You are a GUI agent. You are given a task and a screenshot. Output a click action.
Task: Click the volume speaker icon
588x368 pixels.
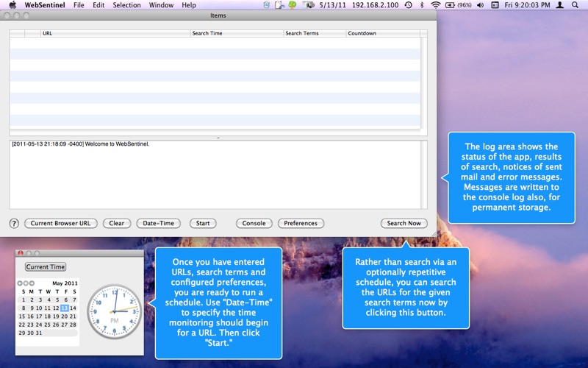point(480,5)
